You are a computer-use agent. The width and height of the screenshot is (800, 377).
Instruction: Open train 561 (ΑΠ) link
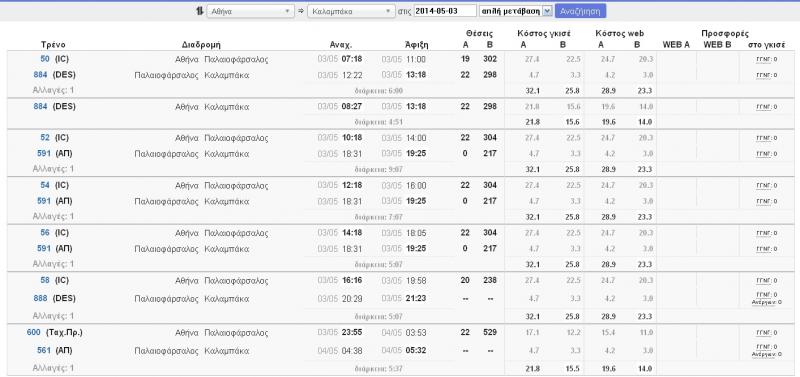(x=44, y=350)
